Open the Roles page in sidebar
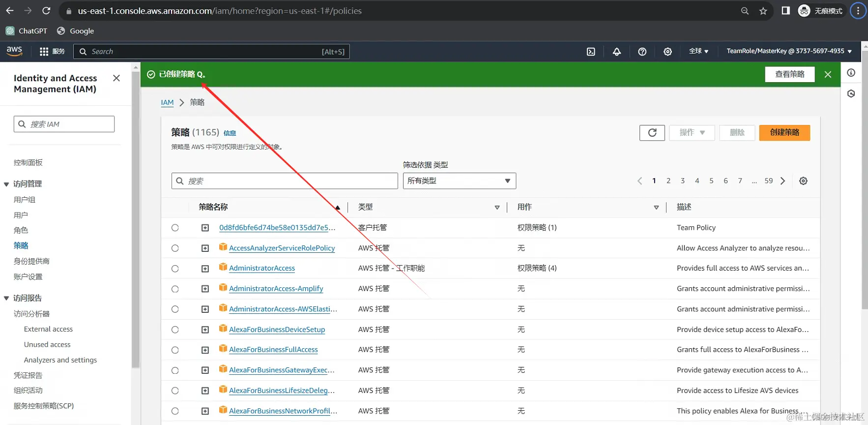868x425 pixels. [21, 231]
